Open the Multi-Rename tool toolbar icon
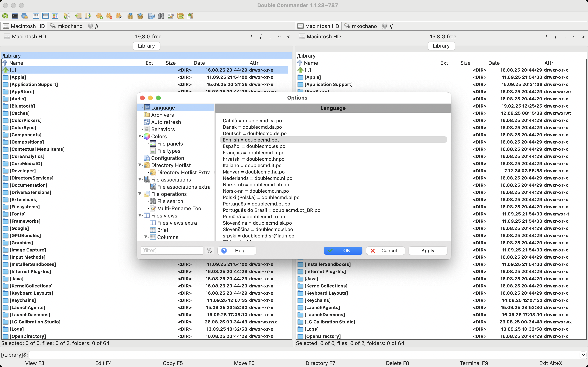Screen dimensions: 588x367 pos(171,16)
